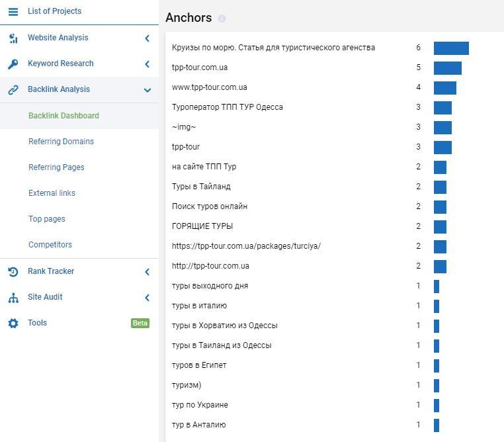This screenshot has height=442, width=504.
Task: Click anchor 'Круизы по морю. Статья для туристического агенства'
Action: 274,48
